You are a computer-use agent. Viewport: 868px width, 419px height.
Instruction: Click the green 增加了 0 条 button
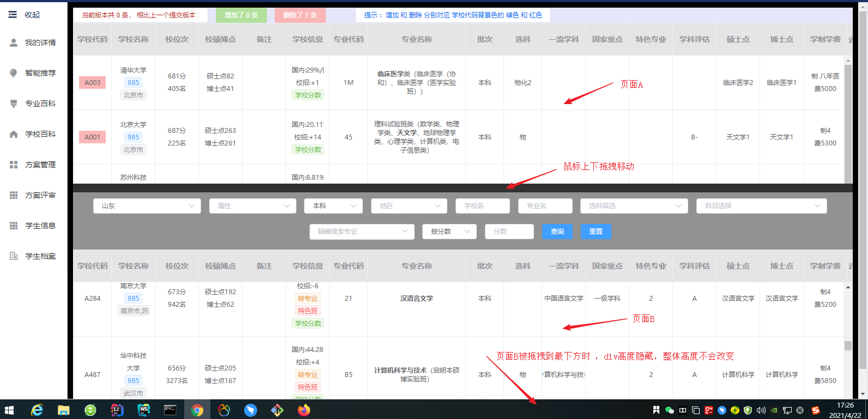pyautogui.click(x=241, y=15)
